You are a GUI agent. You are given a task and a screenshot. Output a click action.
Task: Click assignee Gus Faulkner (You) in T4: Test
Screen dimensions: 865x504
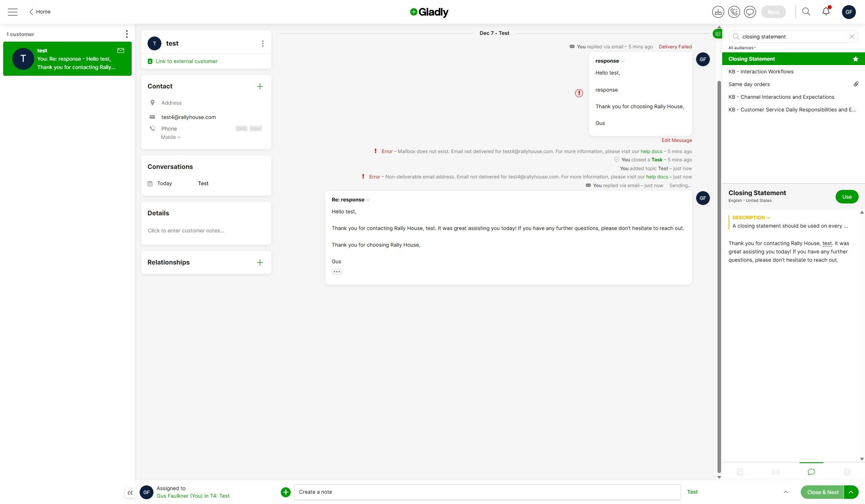193,496
